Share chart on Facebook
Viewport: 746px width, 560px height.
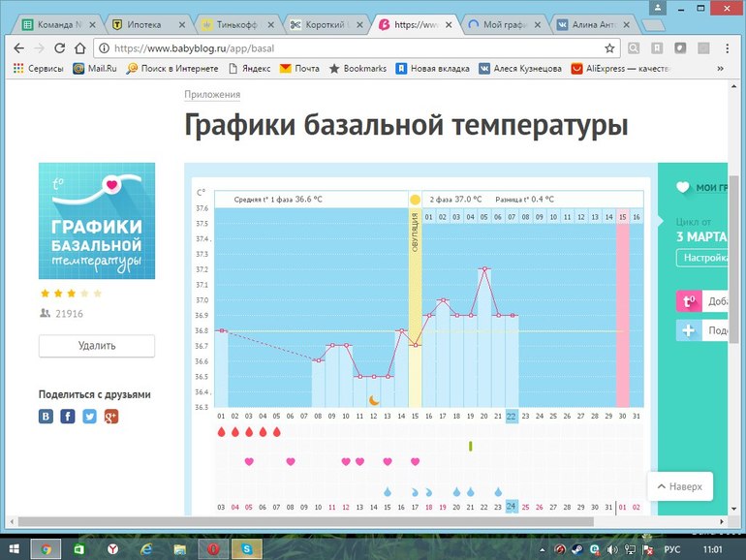pyautogui.click(x=68, y=416)
